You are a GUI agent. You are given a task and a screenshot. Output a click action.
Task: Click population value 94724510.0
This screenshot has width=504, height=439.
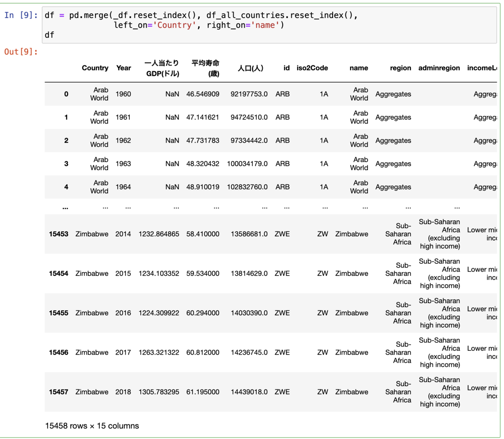(249, 118)
